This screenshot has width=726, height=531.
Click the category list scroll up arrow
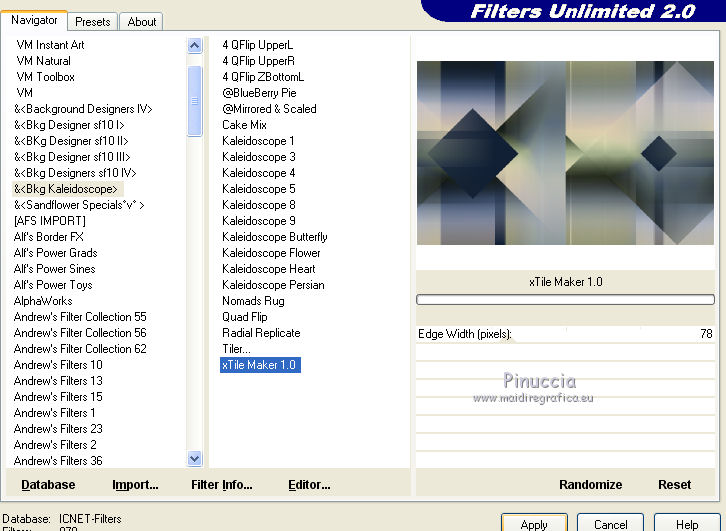pos(194,45)
